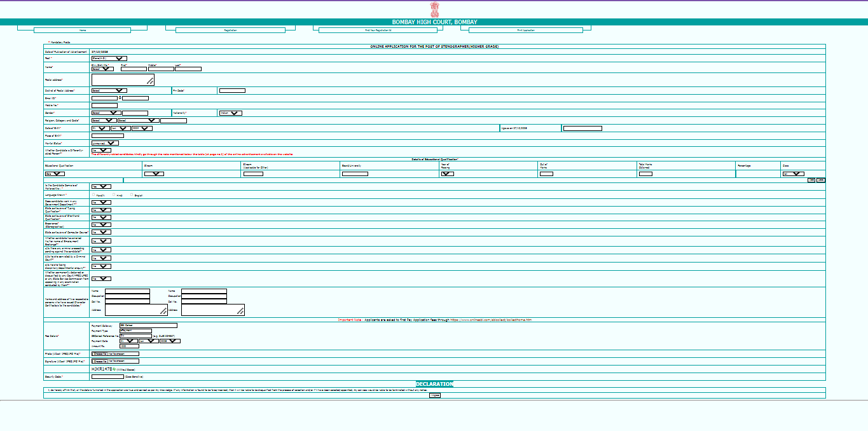Expand the Gender dropdown
This screenshot has width=868, height=431.
pos(106,113)
